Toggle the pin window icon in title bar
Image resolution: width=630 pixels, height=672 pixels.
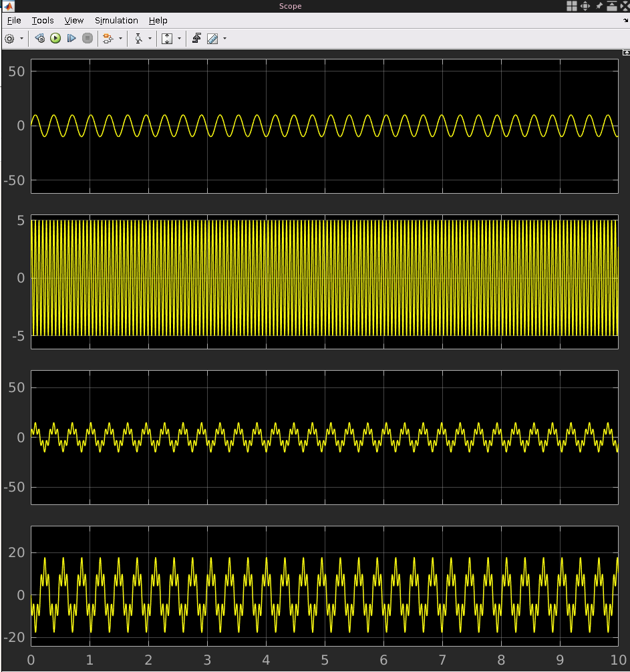[x=599, y=6]
